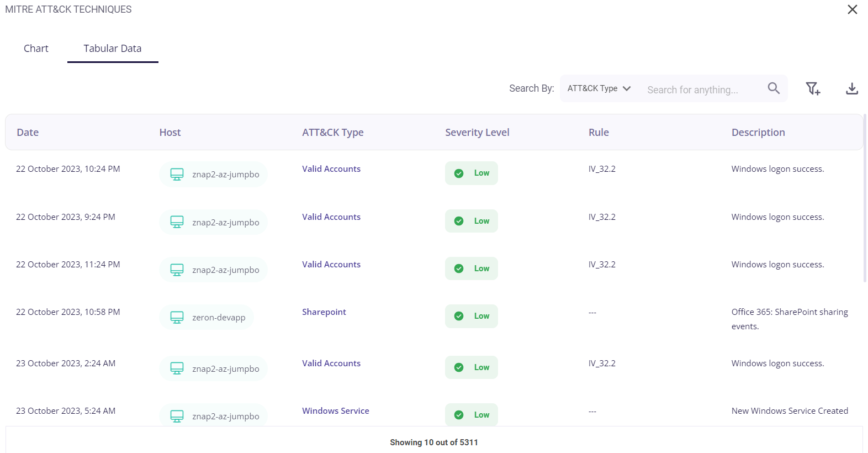Click the zeron-devapp host chip

(x=207, y=318)
